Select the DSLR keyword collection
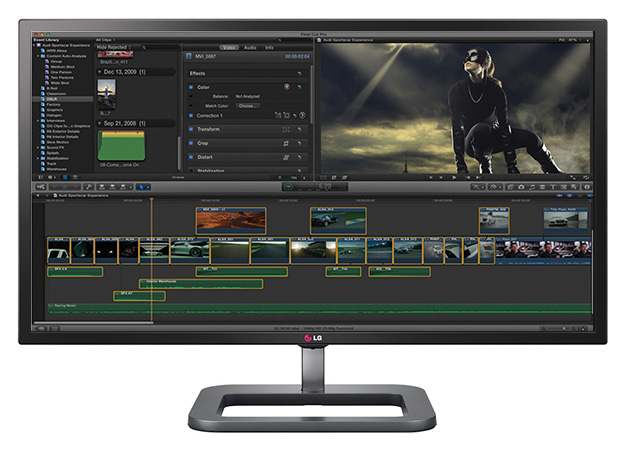Viewport: 628px width, 454px height. click(50, 100)
